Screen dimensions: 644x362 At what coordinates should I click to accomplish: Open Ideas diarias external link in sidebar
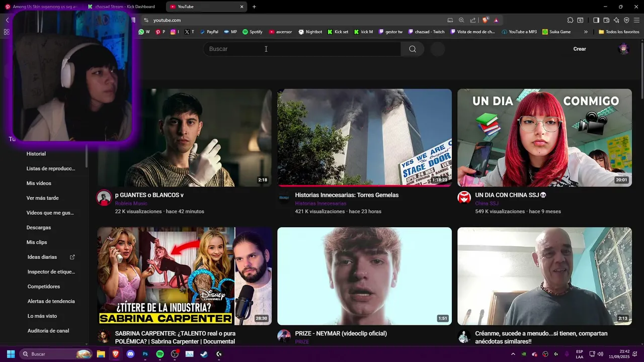tap(51, 257)
